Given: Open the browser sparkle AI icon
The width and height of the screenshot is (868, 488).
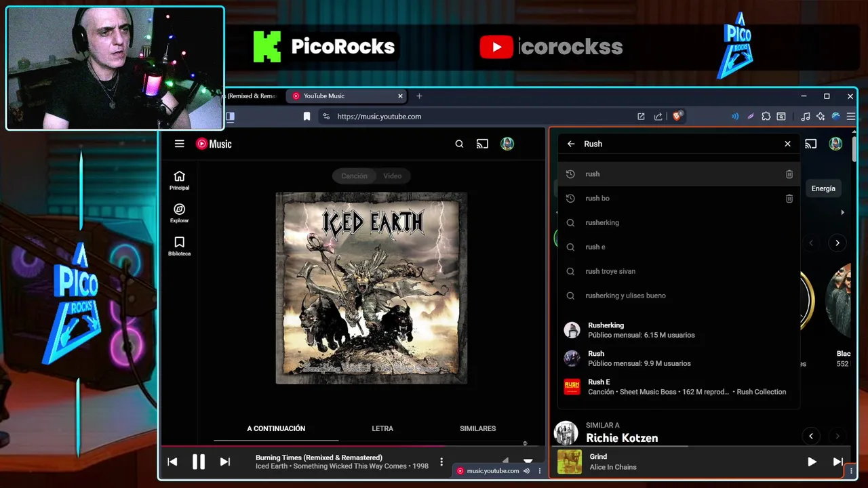Looking at the screenshot, I should (821, 117).
